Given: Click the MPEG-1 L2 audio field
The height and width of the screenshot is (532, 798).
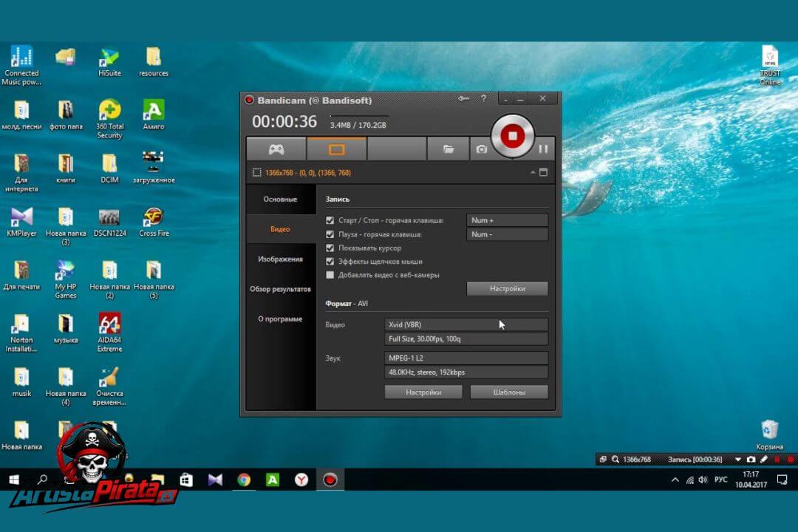Looking at the screenshot, I should [x=466, y=358].
